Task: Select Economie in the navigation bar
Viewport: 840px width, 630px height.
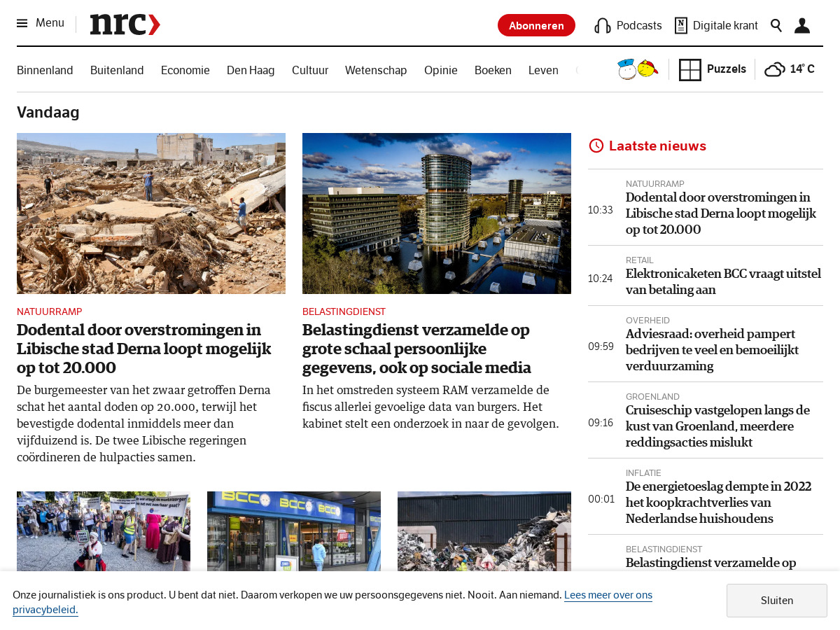Action: click(185, 70)
